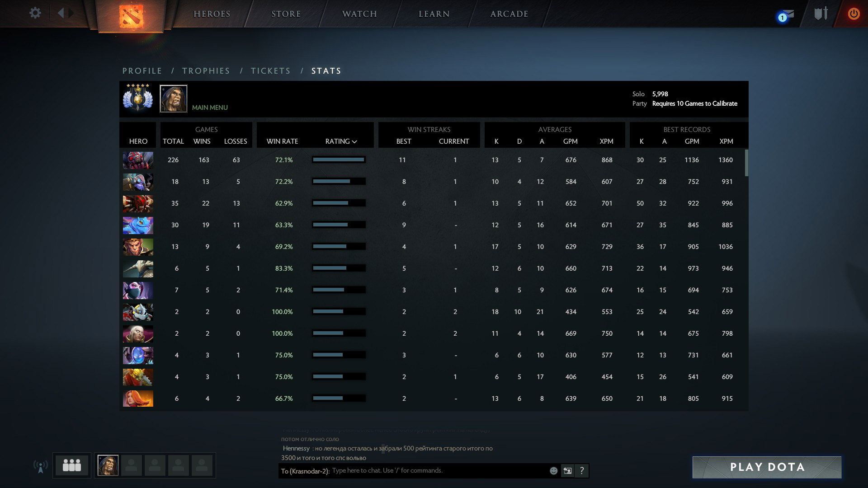Viewport: 868px width, 488px height.
Task: Select hero portrait with 406 average GPM
Action: click(x=138, y=377)
